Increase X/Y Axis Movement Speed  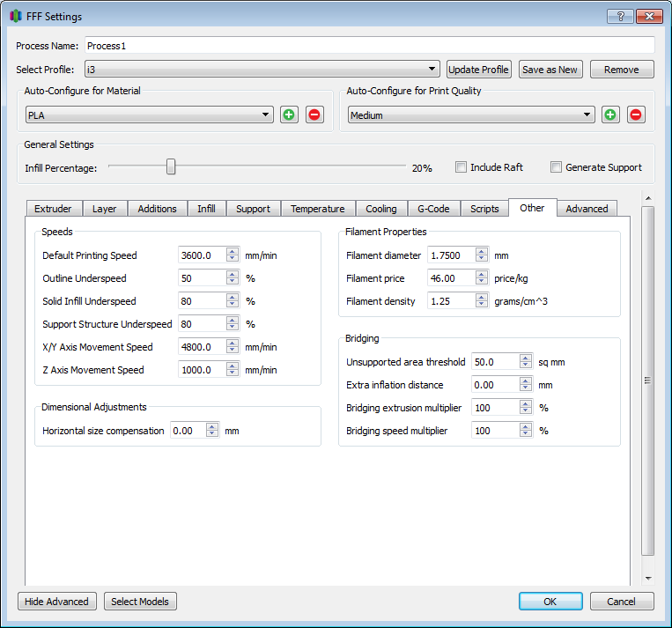tap(233, 343)
